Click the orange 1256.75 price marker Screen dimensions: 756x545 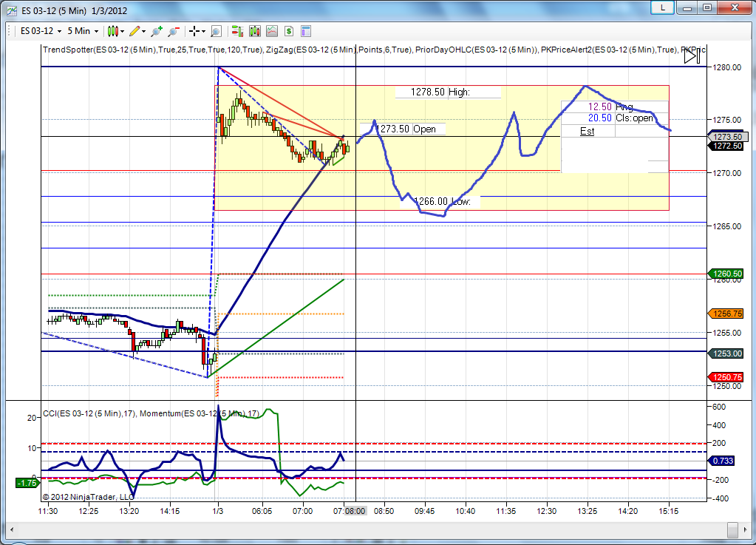[x=727, y=314]
